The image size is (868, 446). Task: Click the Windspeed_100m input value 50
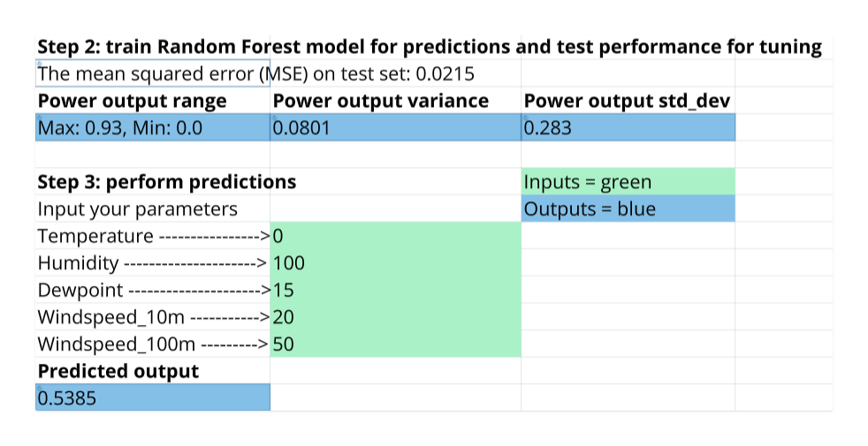(x=395, y=344)
